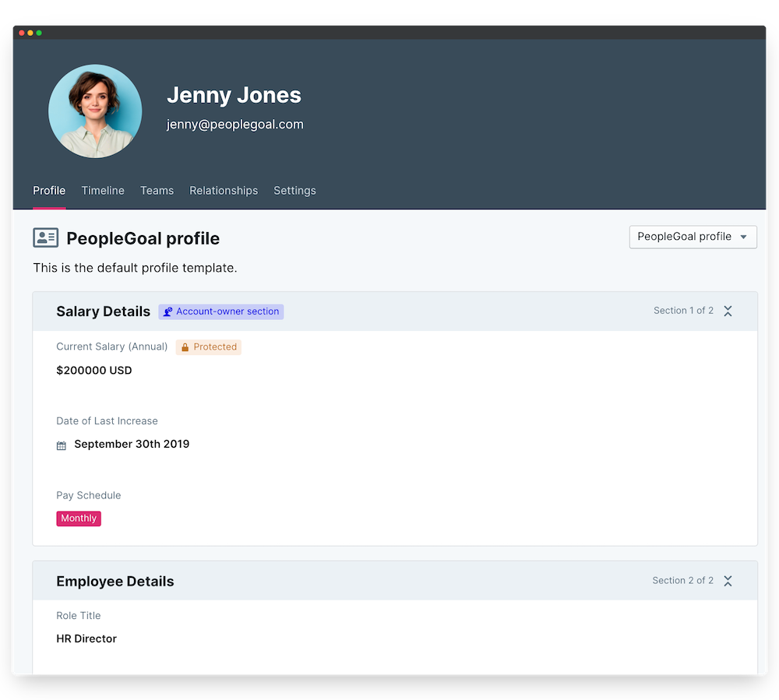
Task: Close the window with the red button
Action: click(22, 33)
